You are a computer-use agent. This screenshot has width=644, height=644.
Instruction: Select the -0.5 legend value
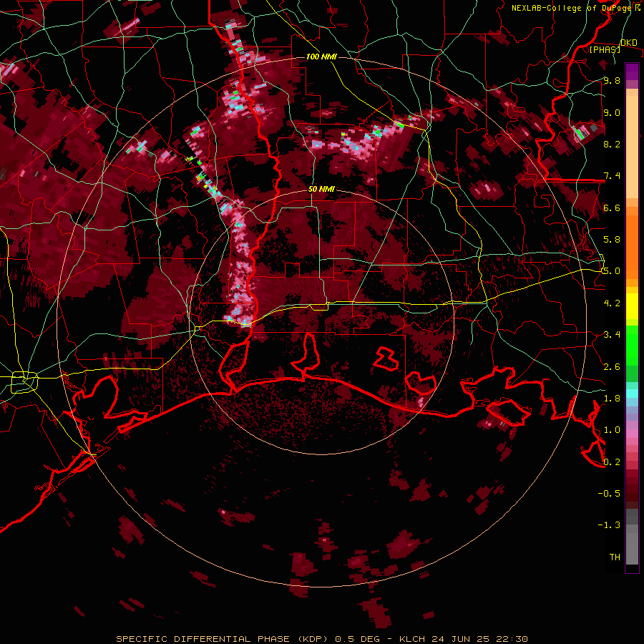tap(609, 493)
